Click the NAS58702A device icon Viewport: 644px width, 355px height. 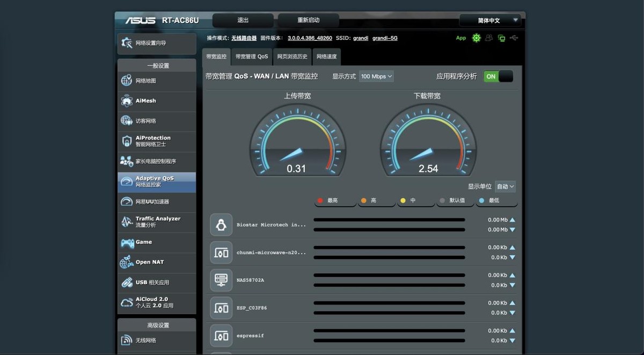tap(221, 280)
